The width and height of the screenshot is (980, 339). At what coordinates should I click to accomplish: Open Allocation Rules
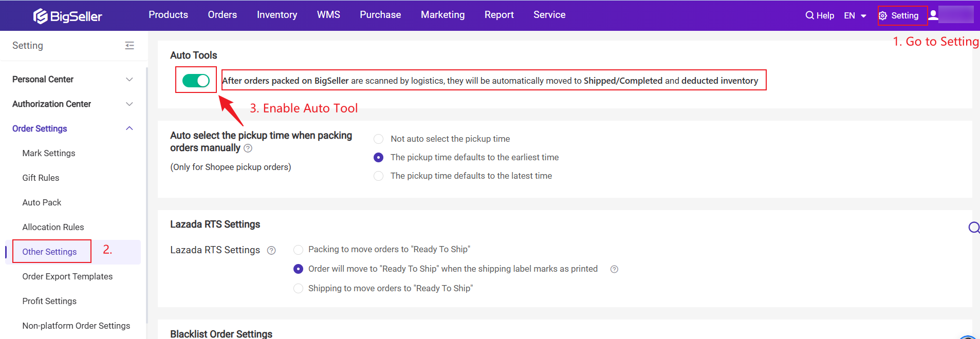coord(53,227)
